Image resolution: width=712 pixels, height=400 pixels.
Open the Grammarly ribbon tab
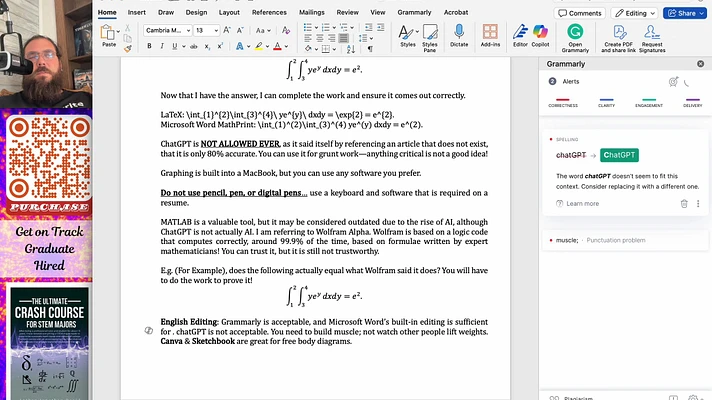point(414,12)
